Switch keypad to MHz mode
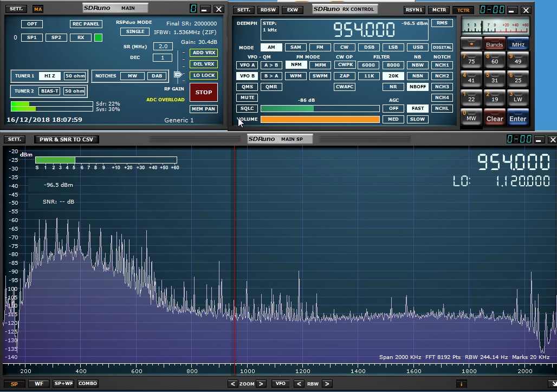Screen dimensions: 557x392 coord(518,44)
